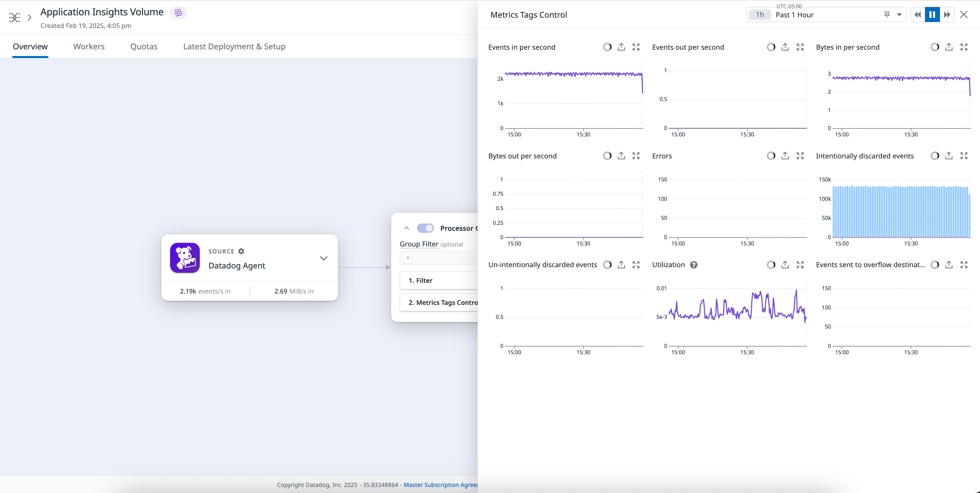The height and width of the screenshot is (493, 980).
Task: Pause live data updates
Action: pos(932,14)
